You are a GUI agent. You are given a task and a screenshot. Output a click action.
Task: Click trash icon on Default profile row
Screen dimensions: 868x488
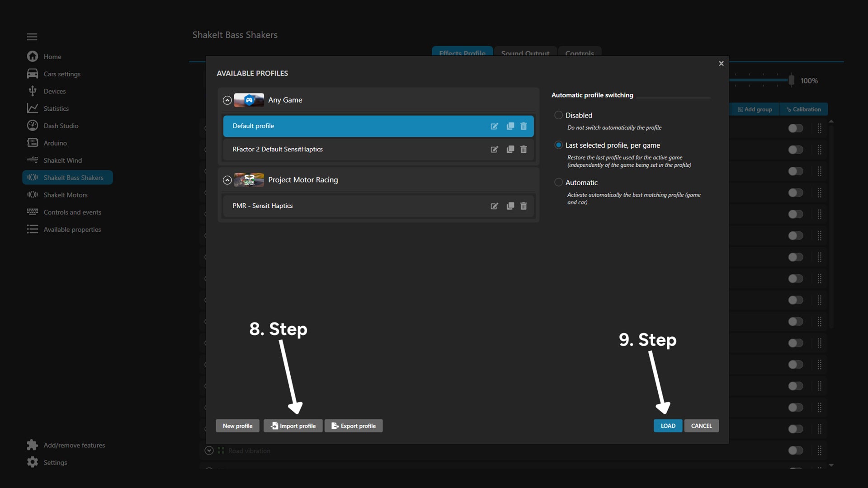point(524,127)
